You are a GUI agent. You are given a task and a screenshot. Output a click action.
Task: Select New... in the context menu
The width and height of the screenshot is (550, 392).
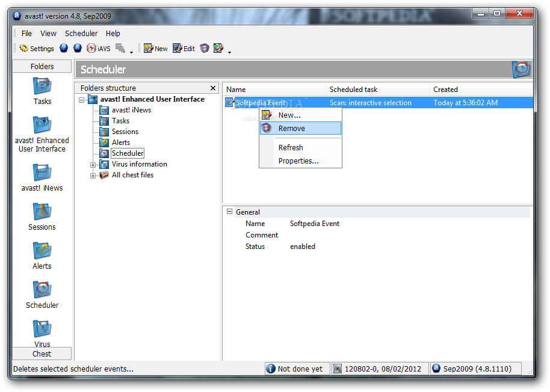coord(300,115)
